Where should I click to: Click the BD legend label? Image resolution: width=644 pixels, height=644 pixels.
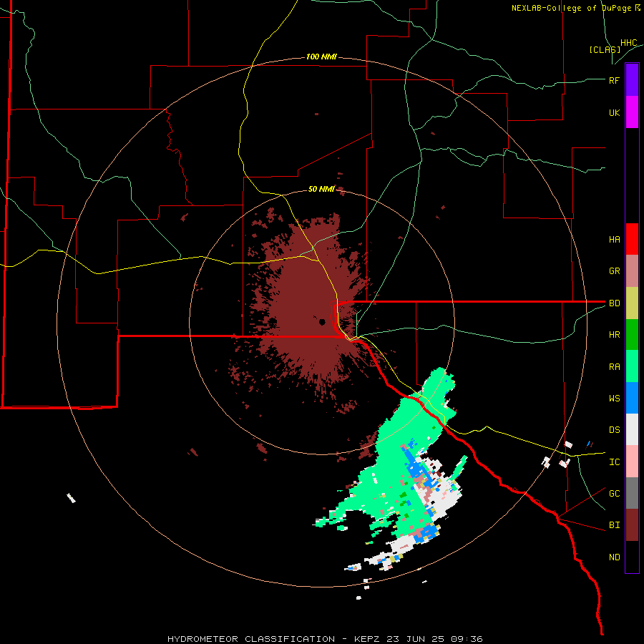614,303
